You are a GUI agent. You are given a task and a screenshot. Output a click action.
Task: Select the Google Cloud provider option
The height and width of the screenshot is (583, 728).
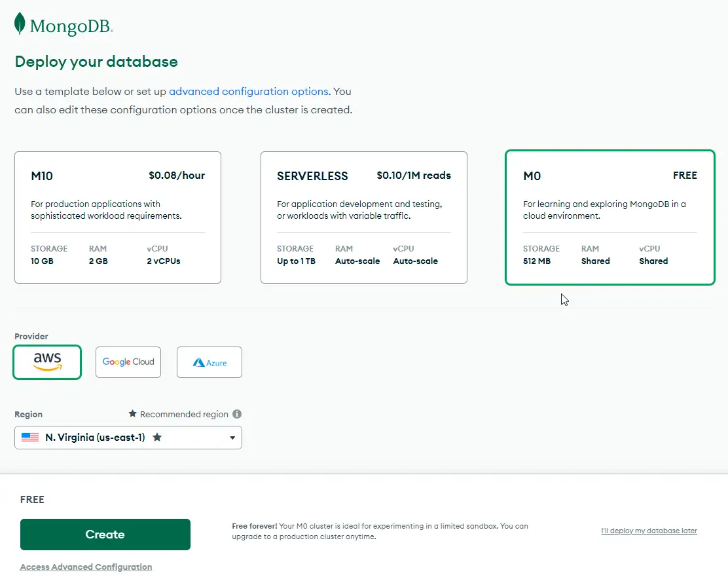(128, 362)
